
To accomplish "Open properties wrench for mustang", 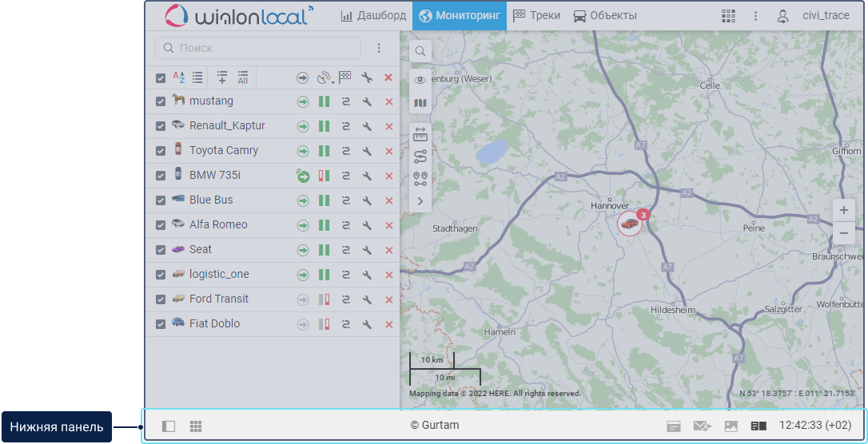I will coord(367,101).
